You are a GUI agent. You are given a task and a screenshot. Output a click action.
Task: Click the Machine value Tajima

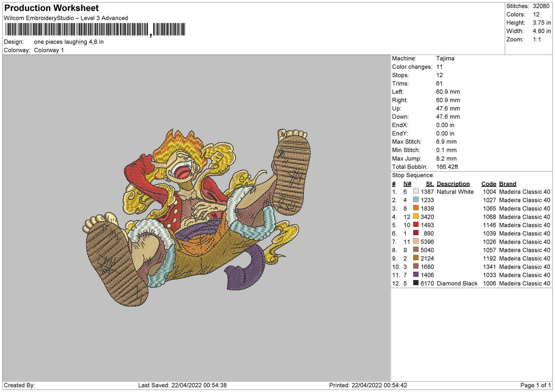445,58
